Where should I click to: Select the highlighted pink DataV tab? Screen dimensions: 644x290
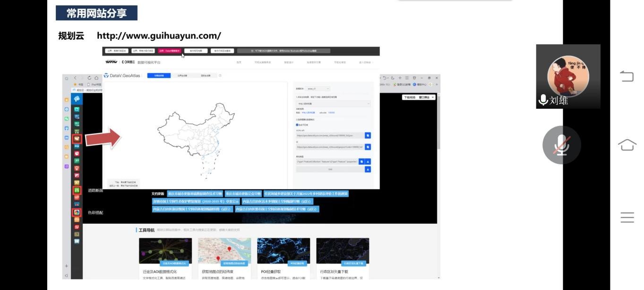[x=169, y=51]
